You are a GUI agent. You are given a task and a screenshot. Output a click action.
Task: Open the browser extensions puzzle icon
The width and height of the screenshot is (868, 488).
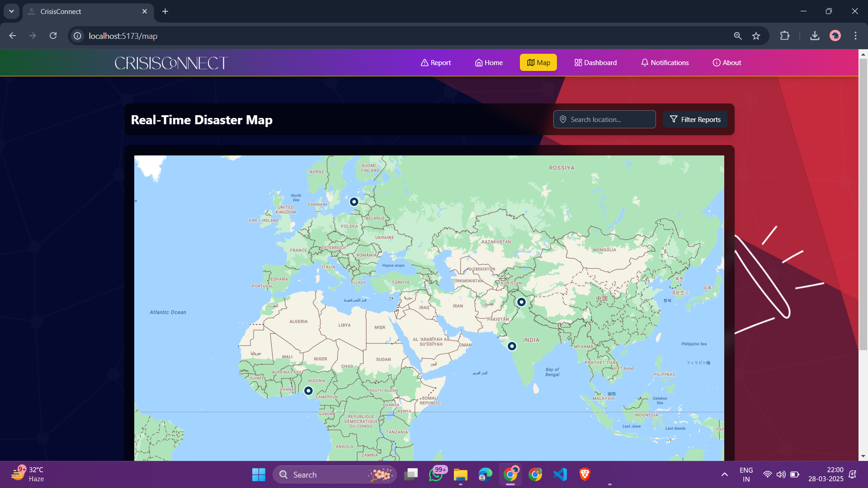[785, 36]
